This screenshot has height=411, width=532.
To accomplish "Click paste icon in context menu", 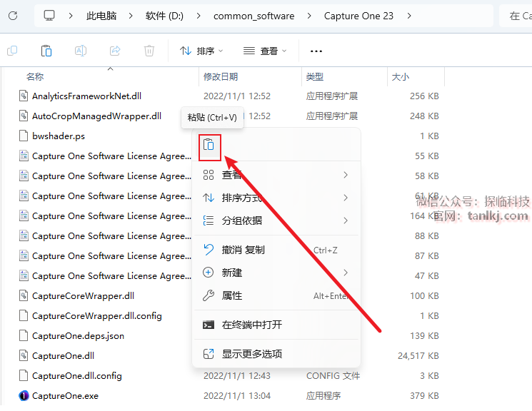I will [209, 145].
